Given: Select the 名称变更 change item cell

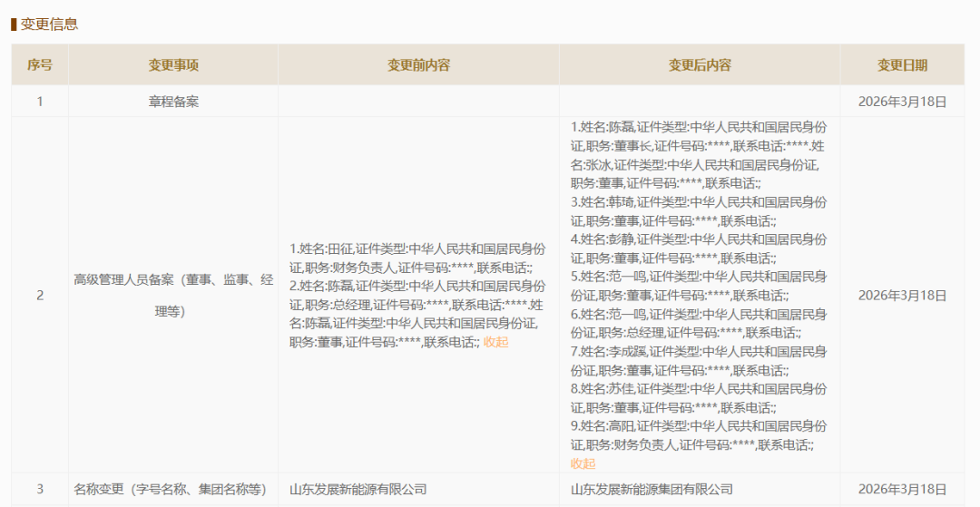Looking at the screenshot, I should [x=170, y=489].
